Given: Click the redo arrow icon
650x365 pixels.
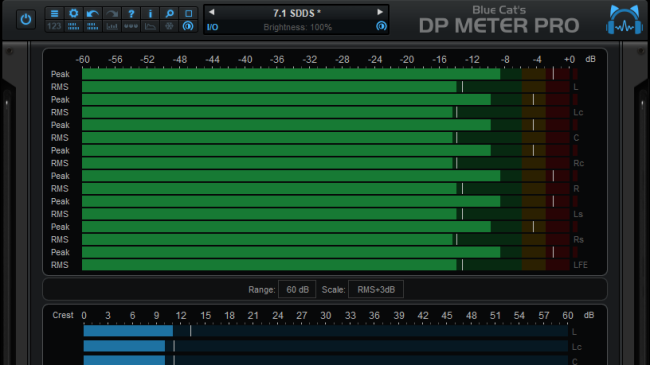Looking at the screenshot, I should [x=112, y=13].
